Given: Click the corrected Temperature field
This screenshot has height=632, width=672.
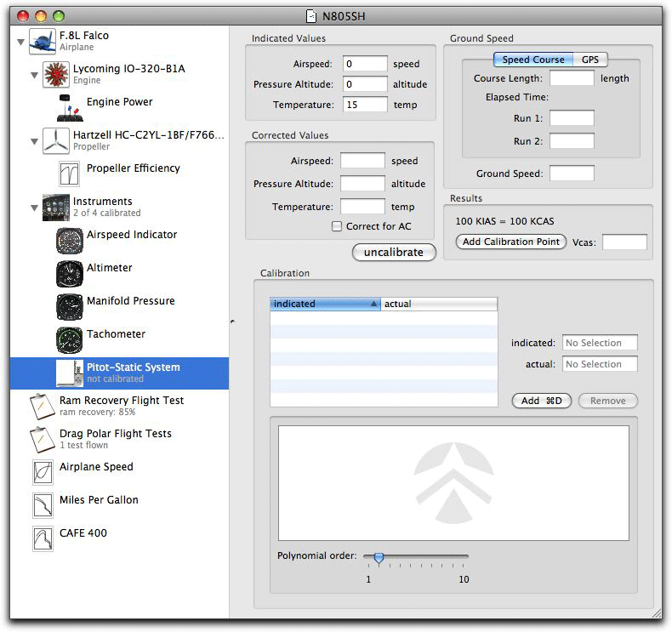Looking at the screenshot, I should (x=362, y=207).
